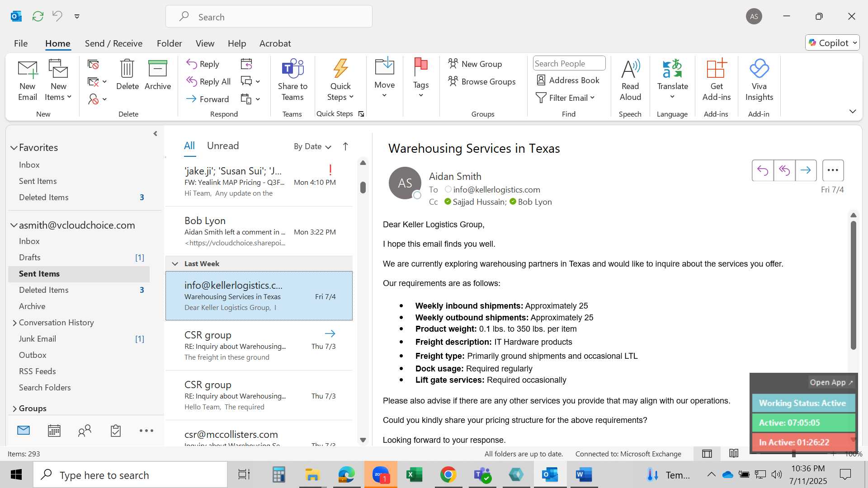Viewport: 868px width, 488px height.
Task: Click the Copilot button
Action: coord(832,43)
